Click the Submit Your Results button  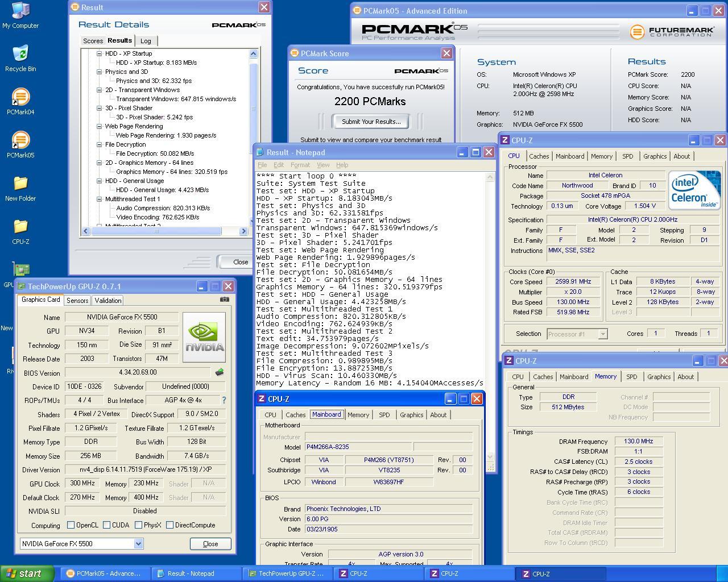tap(371, 122)
